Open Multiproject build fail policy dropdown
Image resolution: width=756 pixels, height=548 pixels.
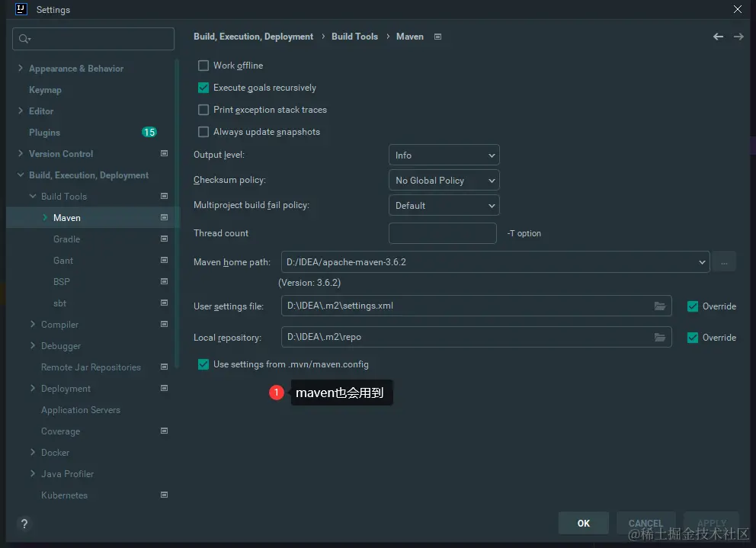point(444,206)
